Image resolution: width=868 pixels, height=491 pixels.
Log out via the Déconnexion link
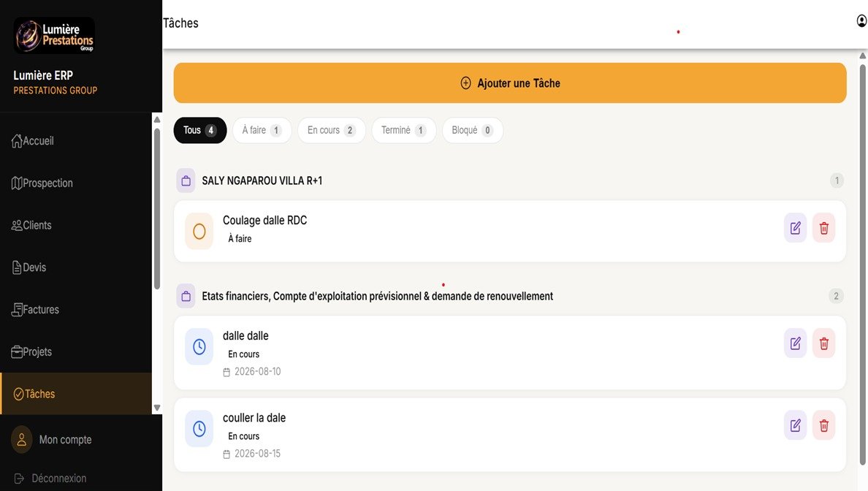coord(58,479)
